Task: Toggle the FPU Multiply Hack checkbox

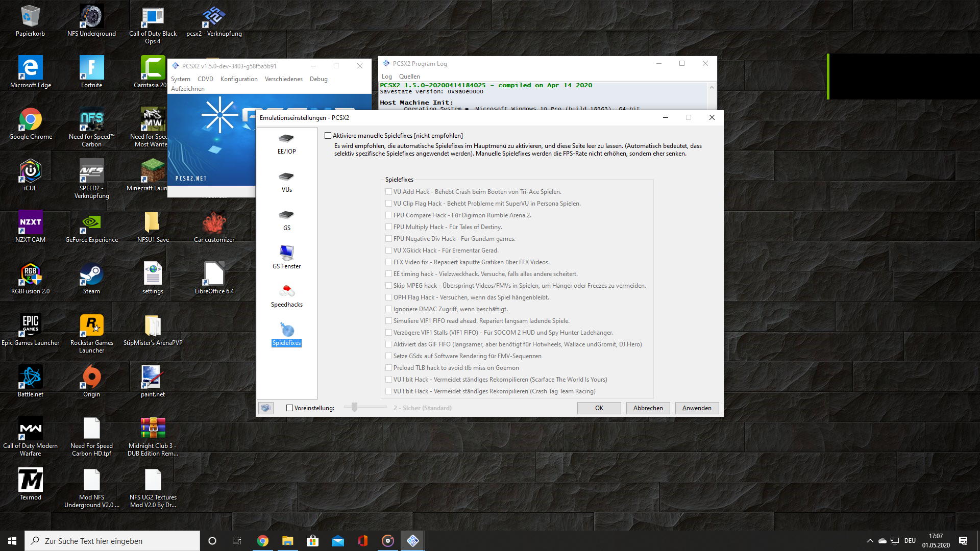Action: 388,227
